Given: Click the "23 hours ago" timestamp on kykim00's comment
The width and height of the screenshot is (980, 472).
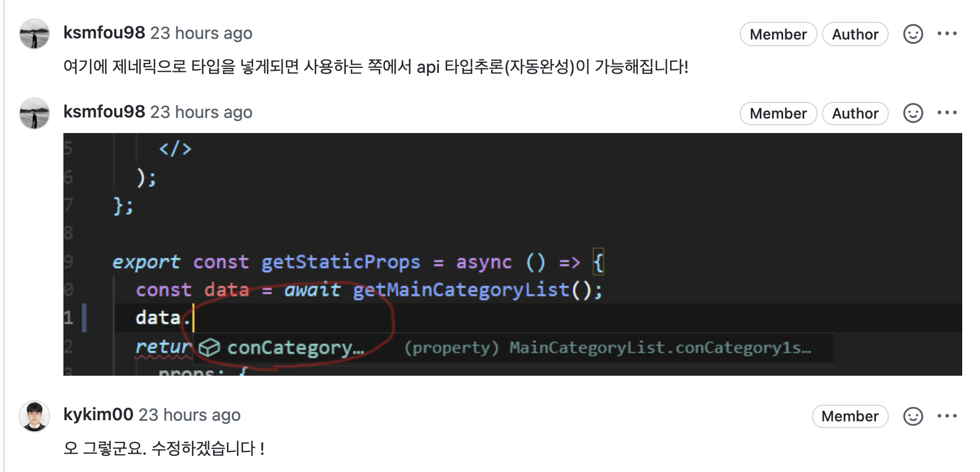Looking at the screenshot, I should 190,415.
